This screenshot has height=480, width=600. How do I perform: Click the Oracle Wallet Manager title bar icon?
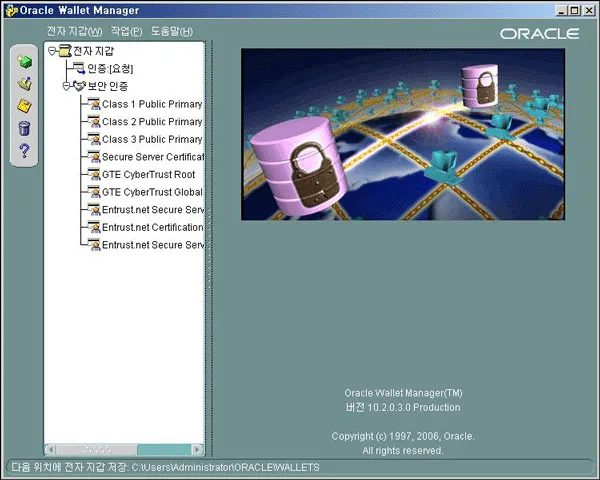11,10
